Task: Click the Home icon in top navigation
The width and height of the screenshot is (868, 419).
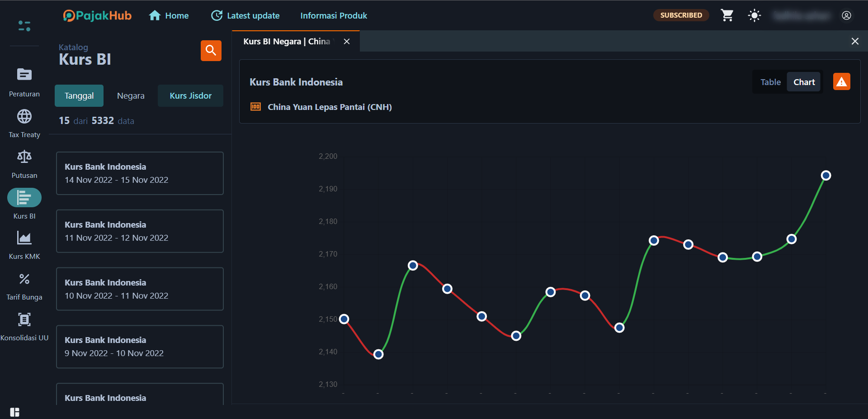Action: point(155,15)
